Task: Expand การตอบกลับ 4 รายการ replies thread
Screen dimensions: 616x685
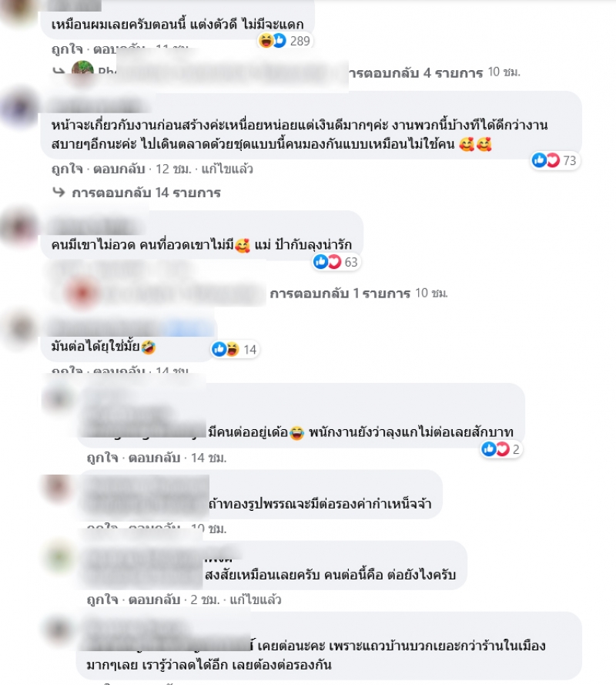Action: pyautogui.click(x=415, y=72)
